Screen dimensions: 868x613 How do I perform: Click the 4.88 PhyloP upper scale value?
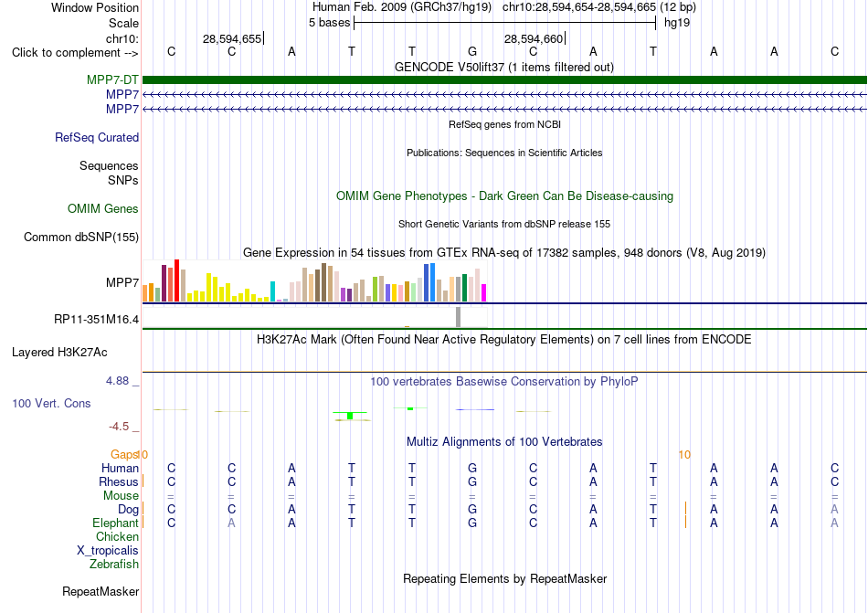(x=117, y=381)
